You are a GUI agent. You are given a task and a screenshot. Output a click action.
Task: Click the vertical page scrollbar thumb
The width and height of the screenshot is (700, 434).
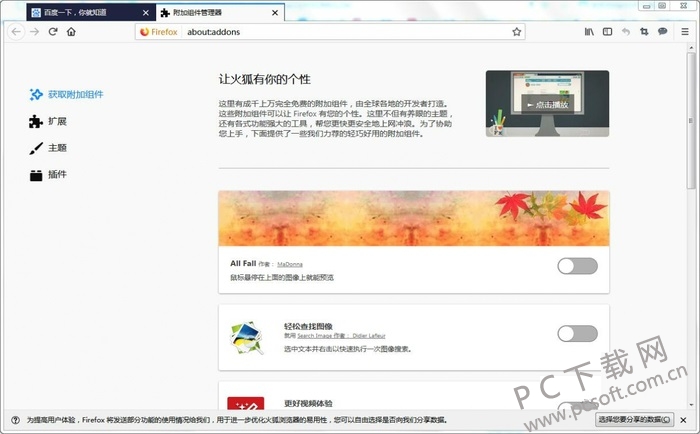(691, 121)
